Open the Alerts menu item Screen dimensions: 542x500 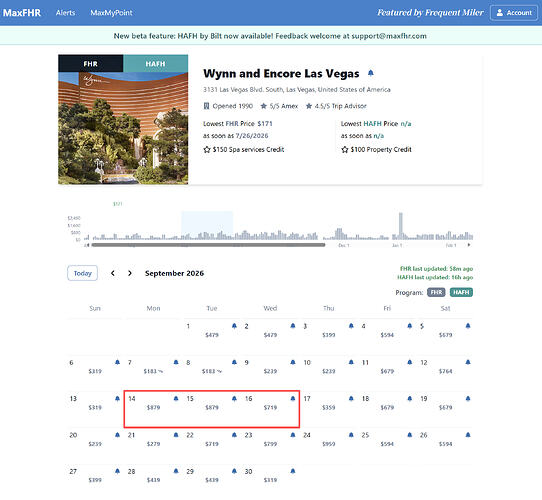pyautogui.click(x=65, y=13)
